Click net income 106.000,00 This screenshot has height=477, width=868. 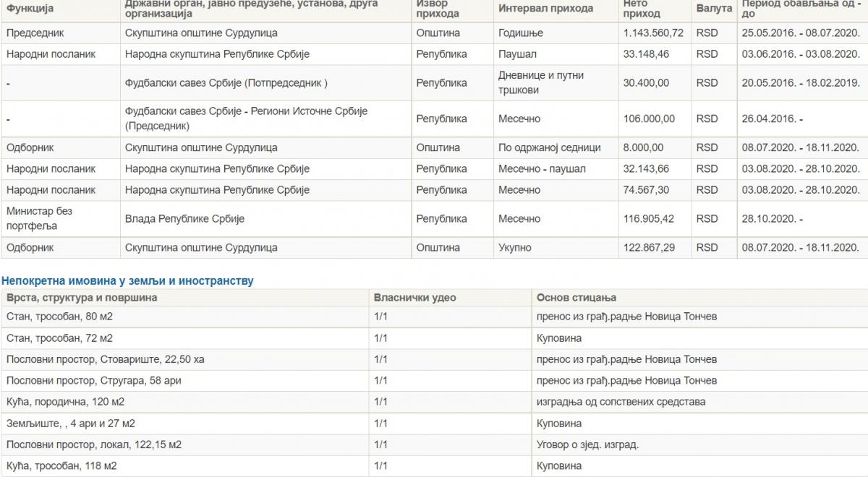click(649, 119)
